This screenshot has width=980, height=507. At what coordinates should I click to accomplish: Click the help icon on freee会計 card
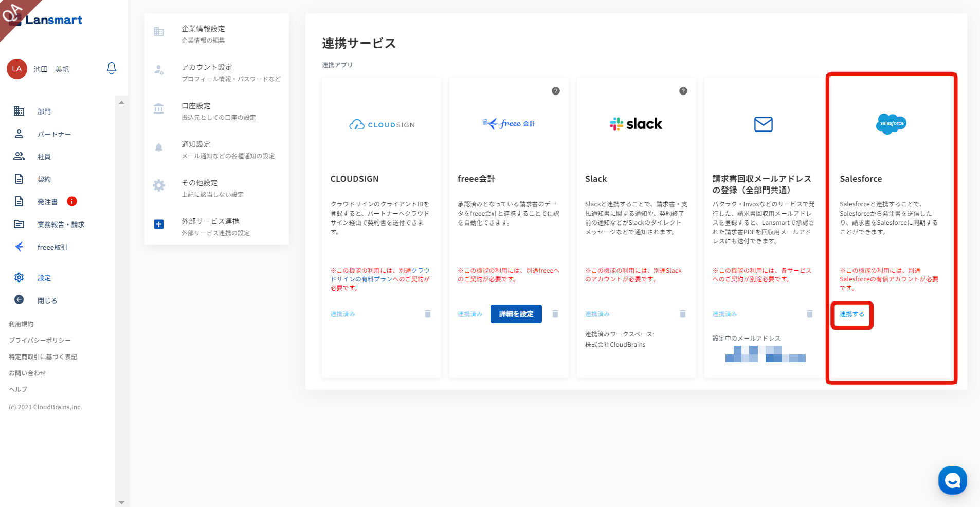click(556, 91)
